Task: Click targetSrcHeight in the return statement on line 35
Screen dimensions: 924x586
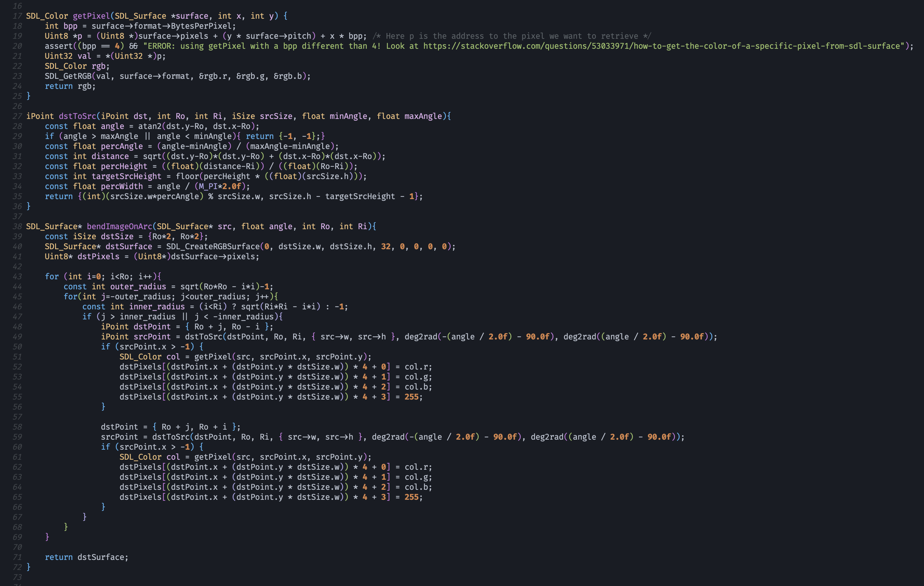Action: (x=360, y=196)
